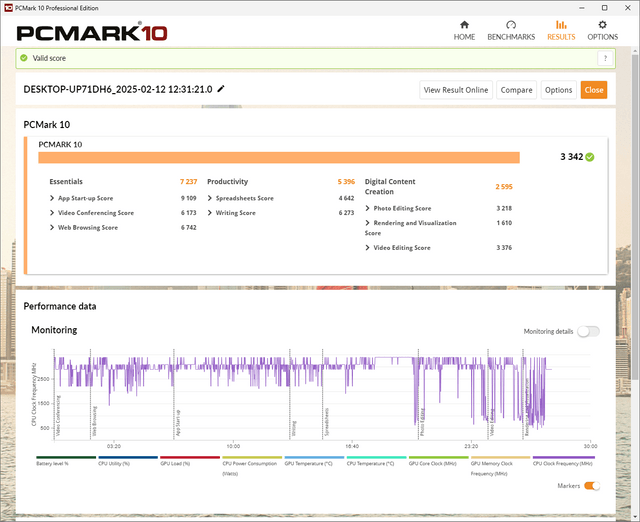Screen dimensions: 640x522
Task: Click the vertical scrollbar on the right
Action: [635, 216]
